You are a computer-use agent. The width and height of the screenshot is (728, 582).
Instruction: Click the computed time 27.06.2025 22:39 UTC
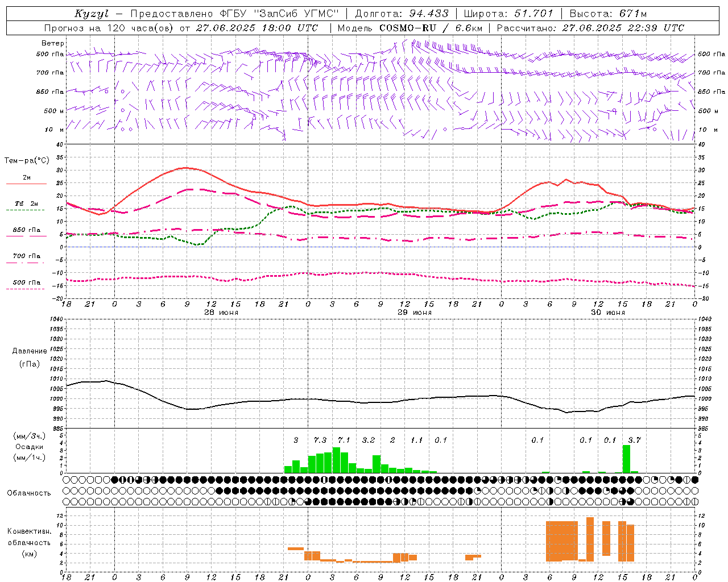(x=623, y=28)
